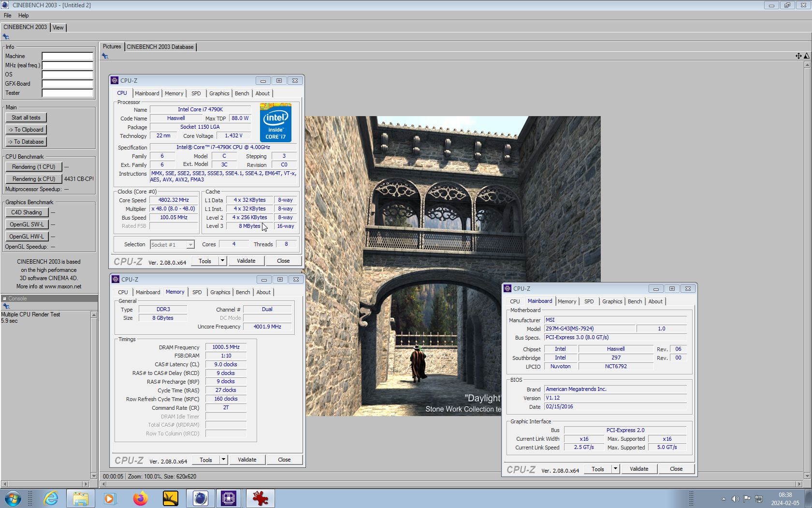Expand the Socket #1 selection dropdown
This screenshot has height=508, width=812.
pyautogui.click(x=190, y=245)
